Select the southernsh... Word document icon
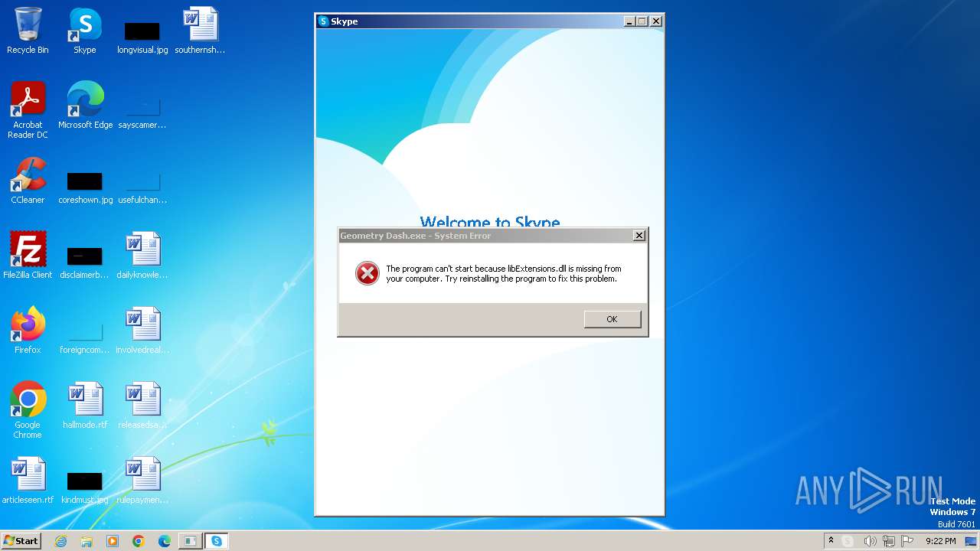 click(200, 31)
